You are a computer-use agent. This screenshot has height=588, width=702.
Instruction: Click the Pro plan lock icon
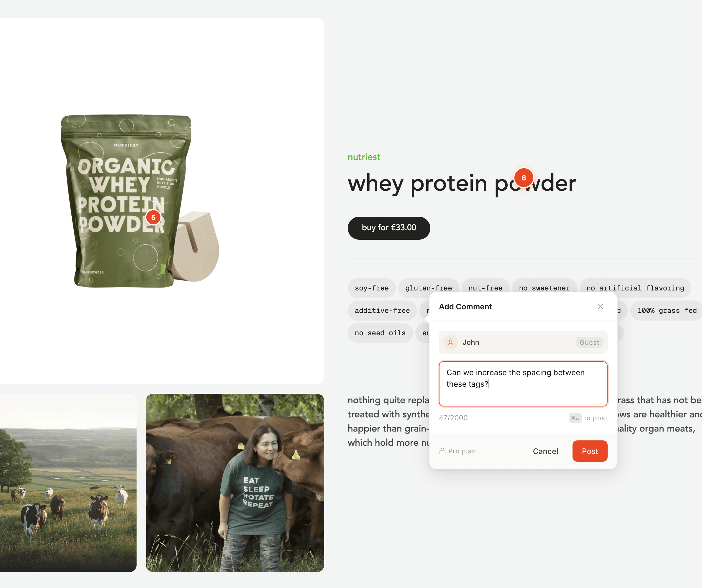[442, 451]
